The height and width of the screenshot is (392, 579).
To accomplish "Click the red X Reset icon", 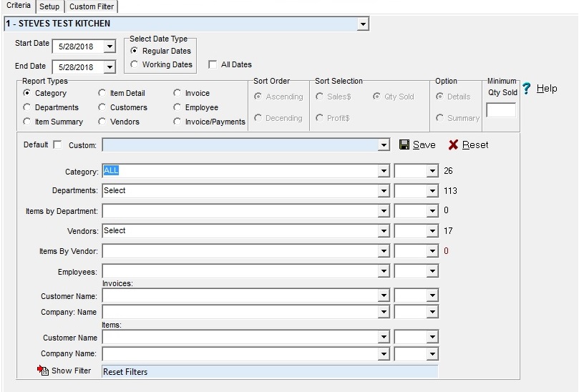I will (453, 144).
